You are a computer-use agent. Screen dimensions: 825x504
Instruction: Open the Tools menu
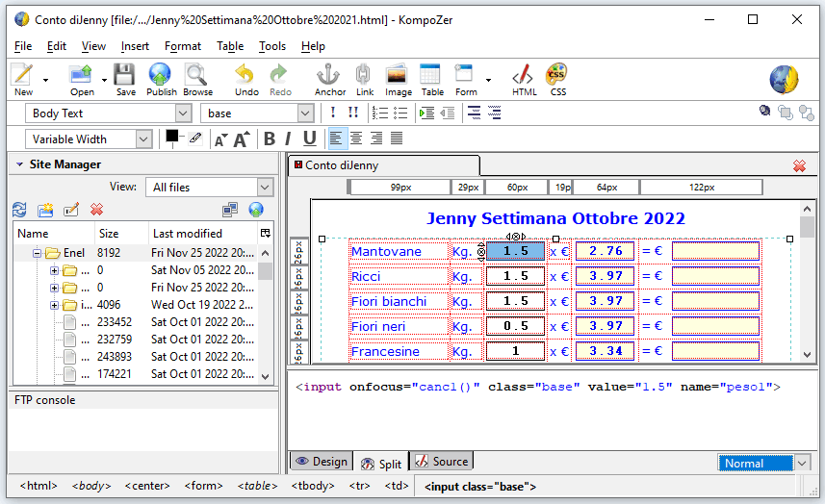272,46
